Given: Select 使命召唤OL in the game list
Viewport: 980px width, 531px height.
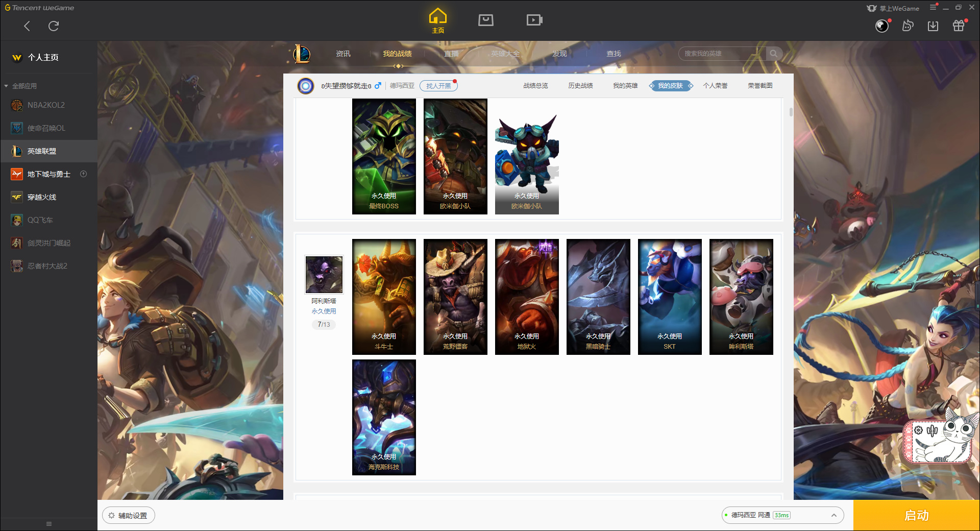Looking at the screenshot, I should [x=49, y=128].
